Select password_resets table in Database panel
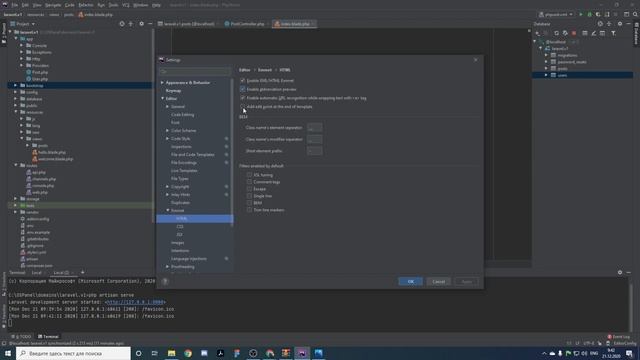Viewport: 640px width, 360px height. tap(572, 62)
